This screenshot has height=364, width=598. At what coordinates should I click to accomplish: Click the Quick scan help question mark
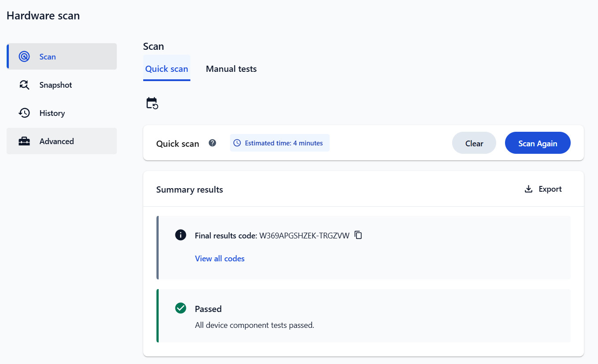pyautogui.click(x=212, y=143)
